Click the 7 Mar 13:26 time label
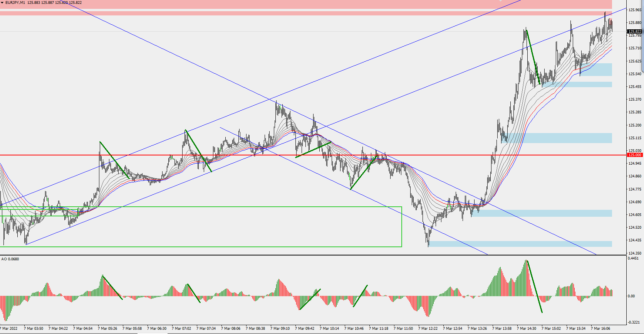Image resolution: width=644 pixels, height=334 pixels. click(x=477, y=329)
